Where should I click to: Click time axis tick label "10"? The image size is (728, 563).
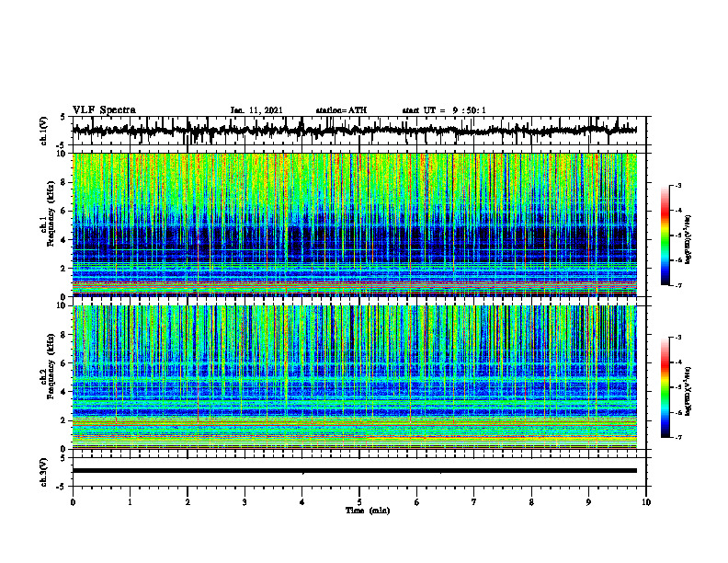tap(646, 502)
